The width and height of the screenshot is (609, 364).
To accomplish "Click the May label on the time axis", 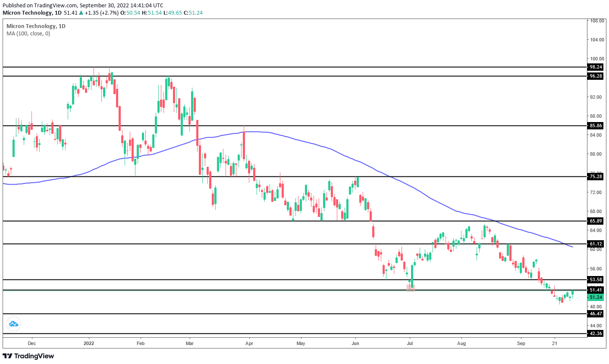I will pos(301,344).
